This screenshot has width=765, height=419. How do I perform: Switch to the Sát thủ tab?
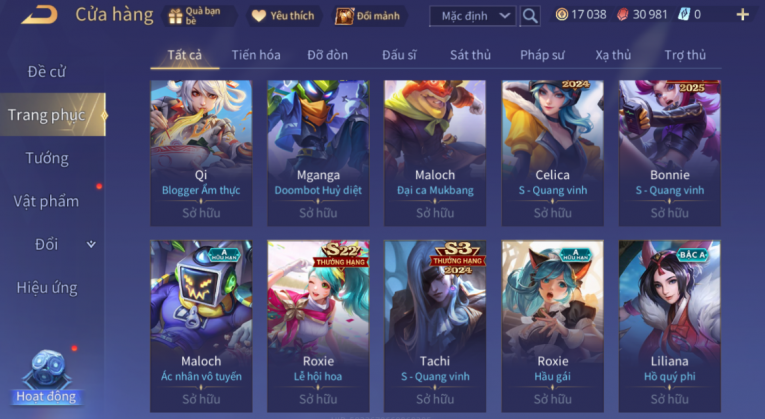point(470,55)
